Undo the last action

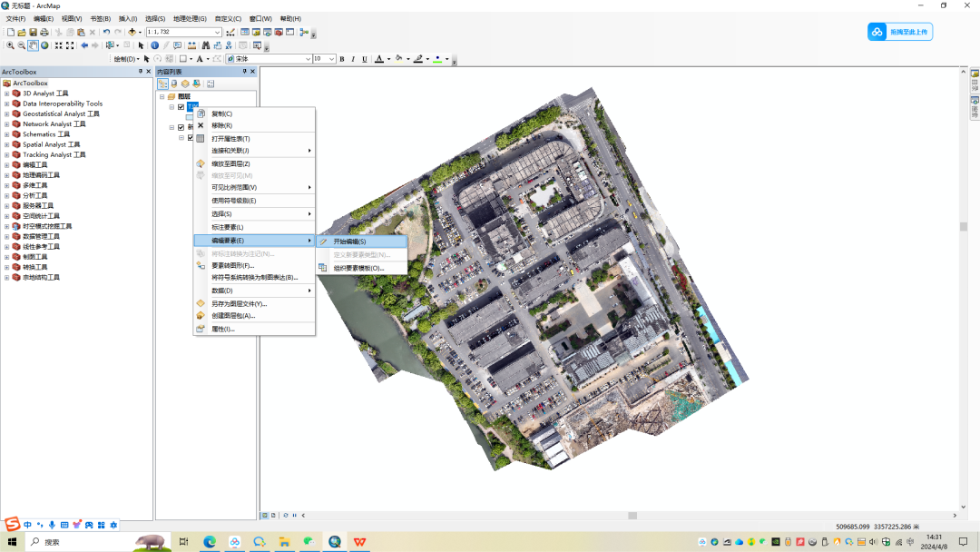(x=106, y=32)
